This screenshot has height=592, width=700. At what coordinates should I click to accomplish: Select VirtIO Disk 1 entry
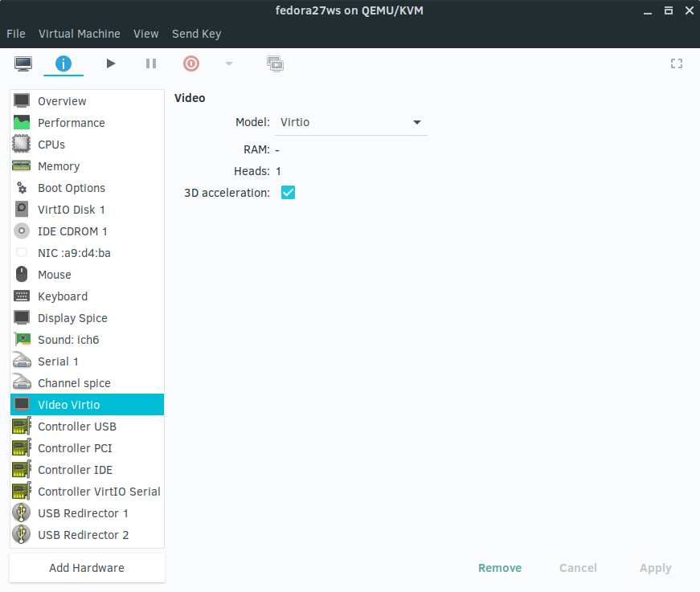(x=87, y=210)
